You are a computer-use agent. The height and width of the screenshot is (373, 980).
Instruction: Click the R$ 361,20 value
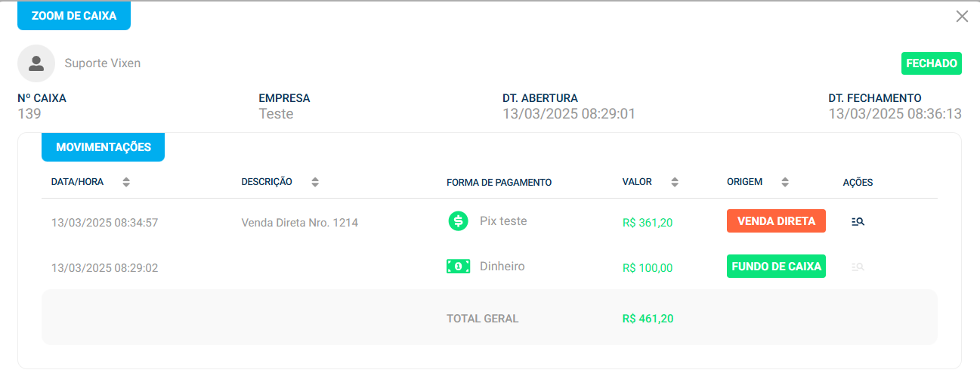(648, 223)
